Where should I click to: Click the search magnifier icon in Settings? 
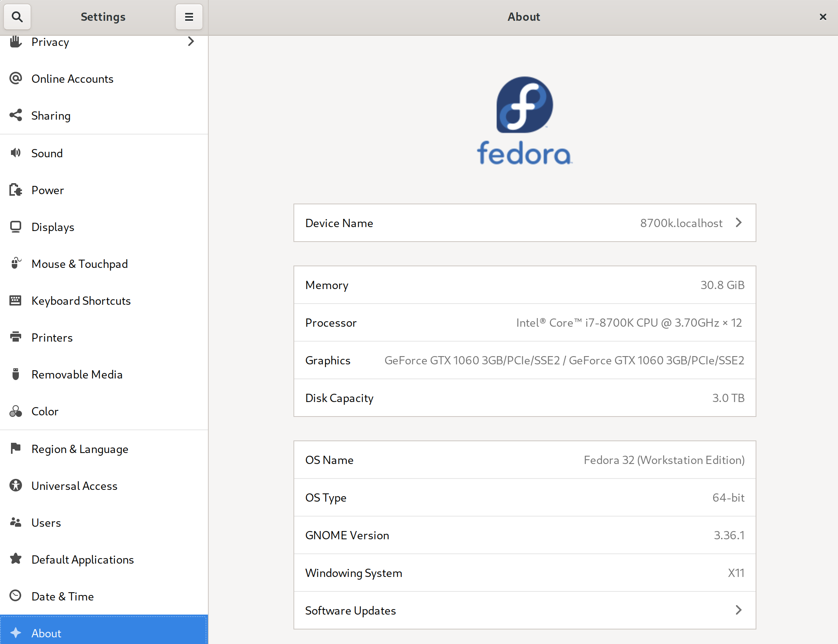(17, 17)
